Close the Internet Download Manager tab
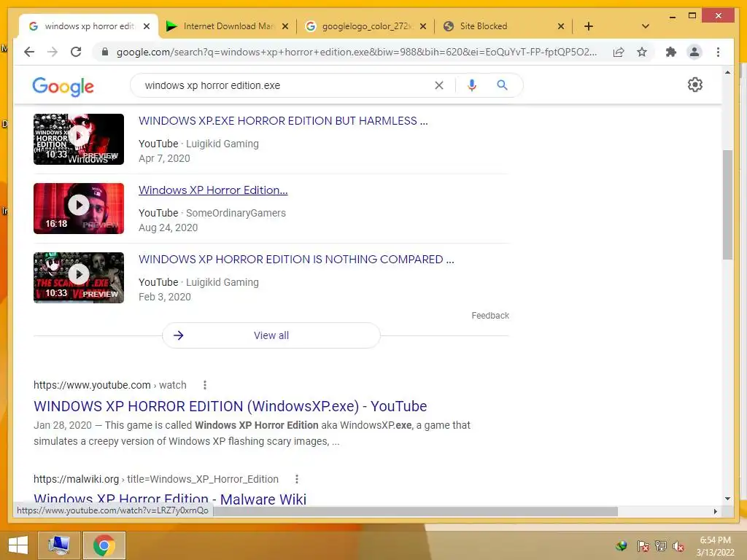The width and height of the screenshot is (747, 560). pyautogui.click(x=285, y=26)
